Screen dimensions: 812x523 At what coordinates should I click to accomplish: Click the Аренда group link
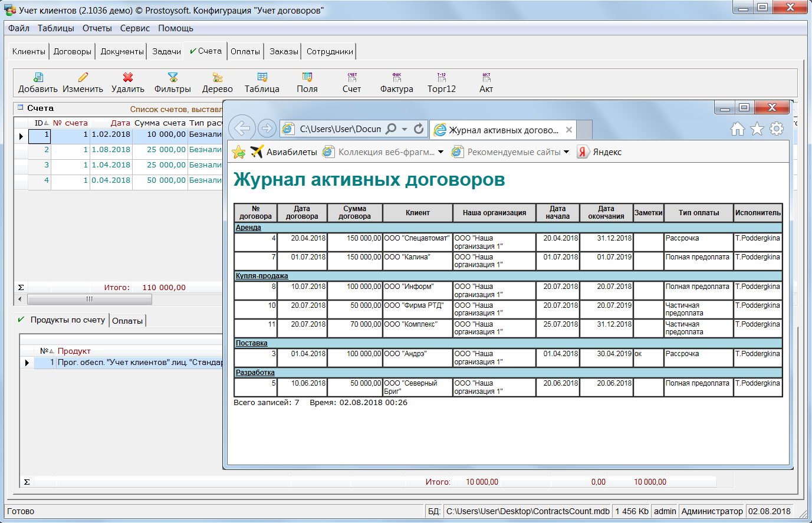point(248,228)
